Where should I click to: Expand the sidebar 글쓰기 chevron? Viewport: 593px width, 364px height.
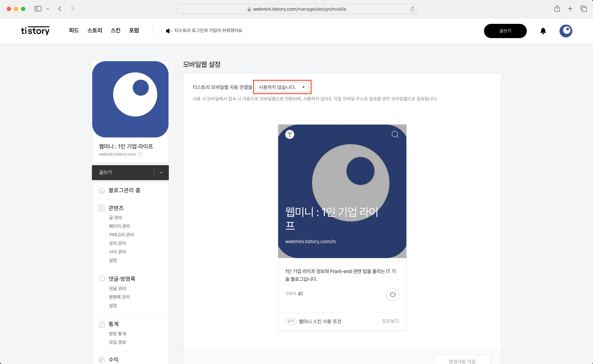161,172
